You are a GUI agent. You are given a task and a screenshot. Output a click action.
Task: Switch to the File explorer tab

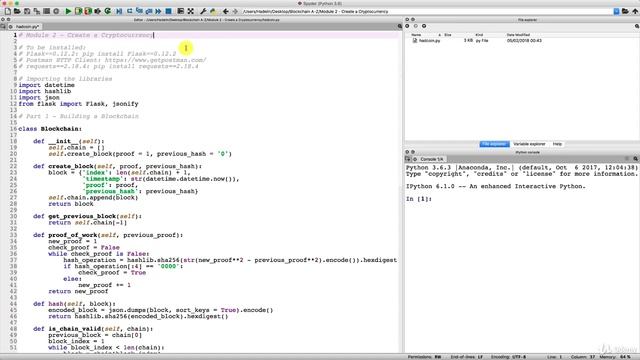pos(494,144)
